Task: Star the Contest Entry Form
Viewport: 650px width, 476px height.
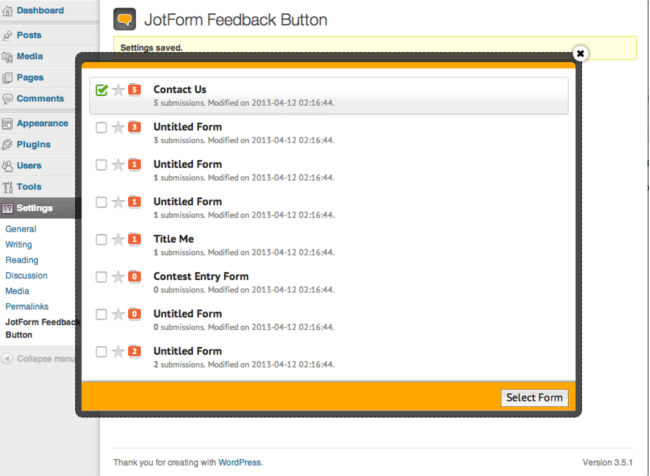Action: tap(118, 277)
